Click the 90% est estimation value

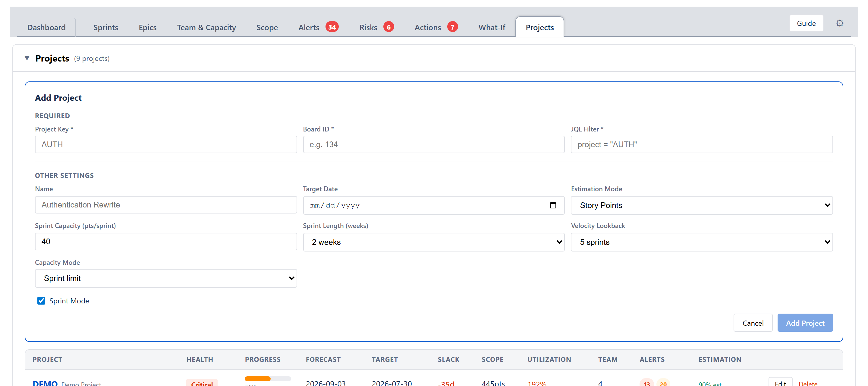[x=710, y=383]
